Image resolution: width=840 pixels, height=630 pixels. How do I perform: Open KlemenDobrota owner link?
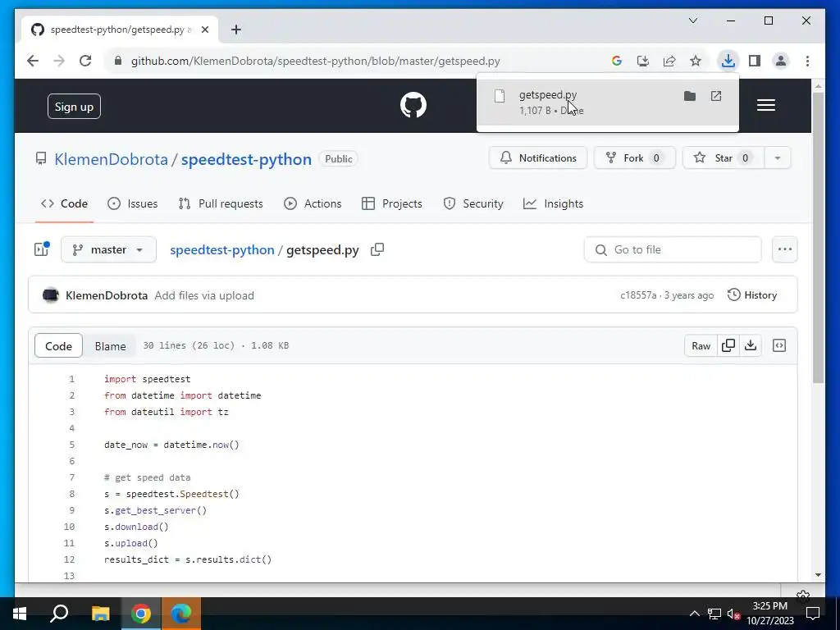[x=111, y=159]
